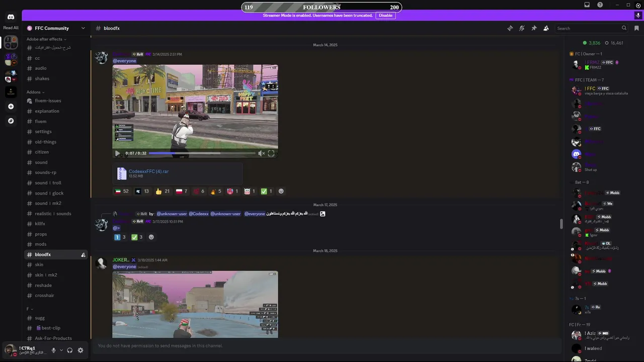
Task: Click the Disable streamer mode button
Action: (385, 16)
